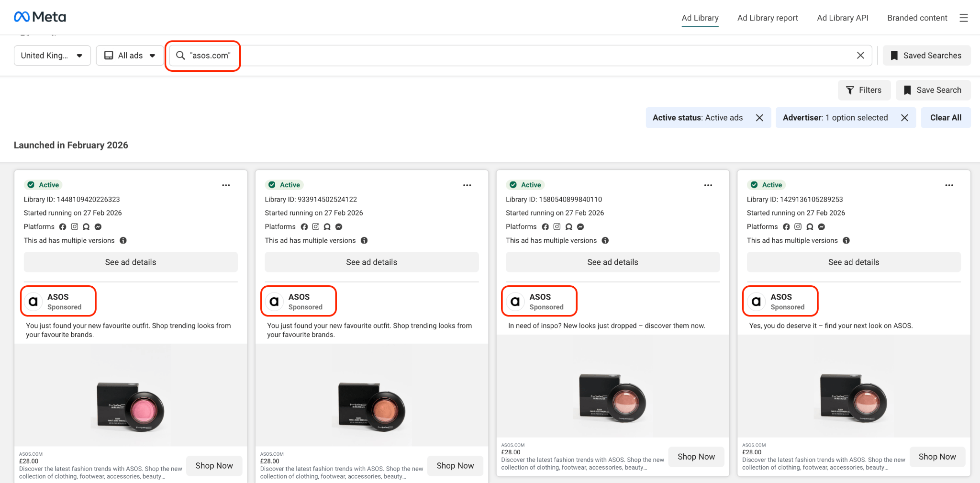
Task: Open more options for ad 1580540899840110
Action: click(708, 185)
